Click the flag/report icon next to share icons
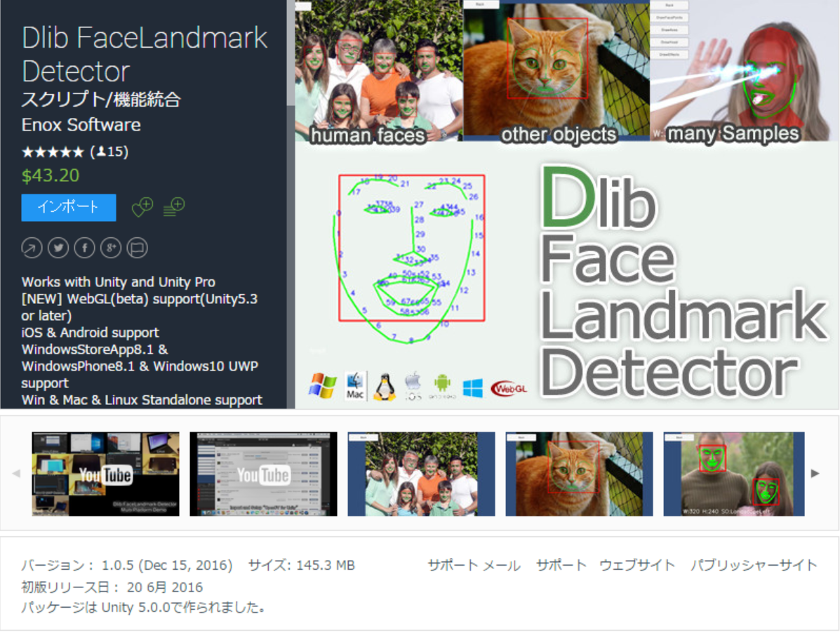Image resolution: width=840 pixels, height=633 pixels. 138,248
